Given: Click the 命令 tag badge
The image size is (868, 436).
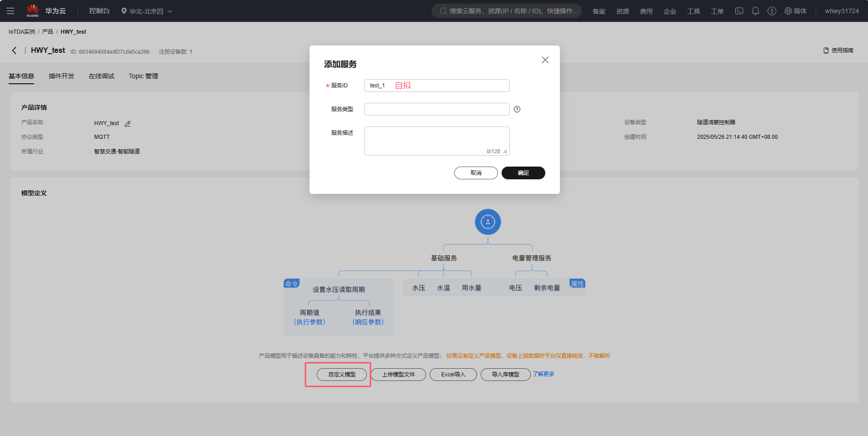Looking at the screenshot, I should tap(291, 284).
